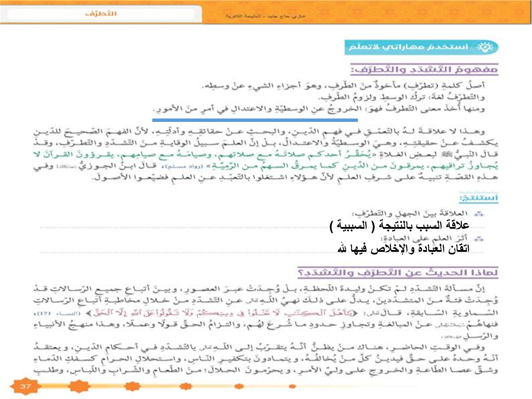This screenshot has width=532, height=399.
Task: Click the استخدم مهاراتي لأتعلم teal banner
Action: point(421,47)
